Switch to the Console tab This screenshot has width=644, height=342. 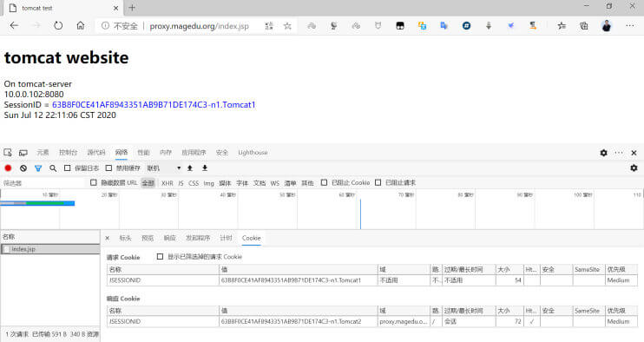coord(69,152)
